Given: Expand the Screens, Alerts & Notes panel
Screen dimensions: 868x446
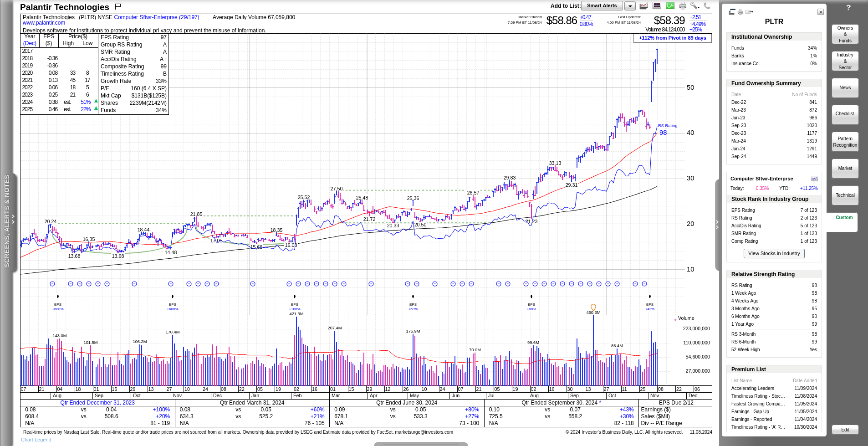Looking at the screenshot, I should (x=9, y=221).
